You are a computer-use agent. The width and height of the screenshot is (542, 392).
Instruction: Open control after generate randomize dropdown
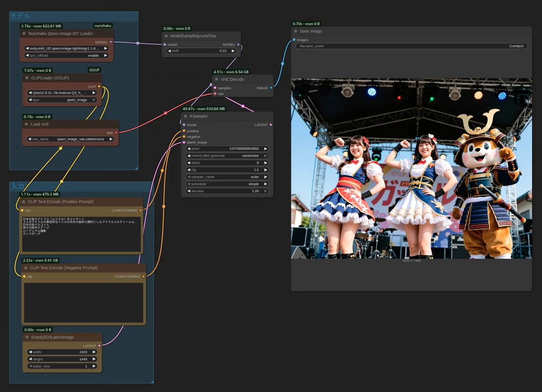pyautogui.click(x=227, y=156)
